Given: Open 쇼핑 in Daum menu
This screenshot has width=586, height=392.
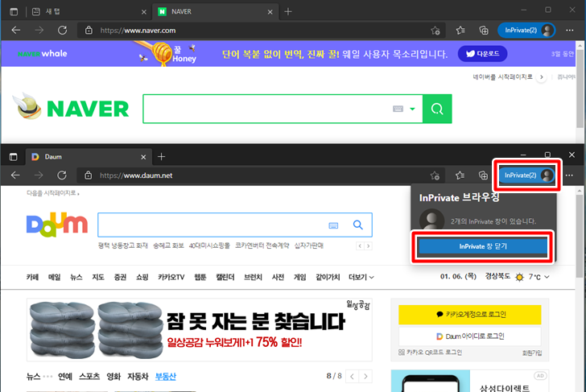Looking at the screenshot, I should (x=142, y=277).
